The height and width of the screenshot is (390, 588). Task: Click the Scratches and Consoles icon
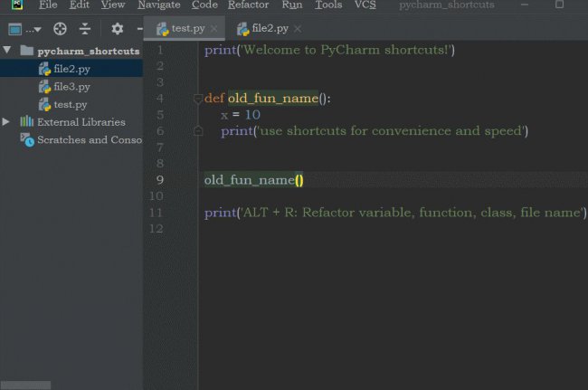[x=27, y=140]
